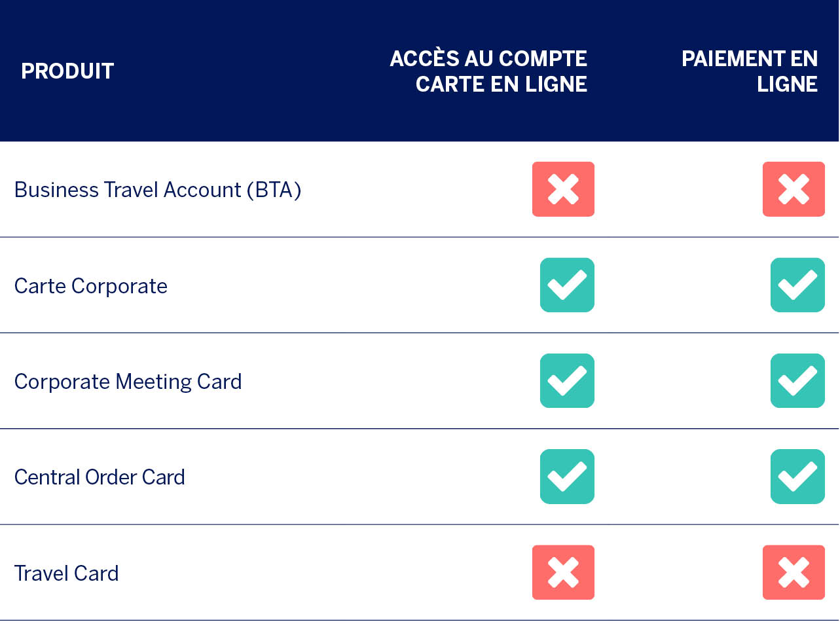Click the red X for BTA online payment
This screenshot has width=840, height=637.
794,189
